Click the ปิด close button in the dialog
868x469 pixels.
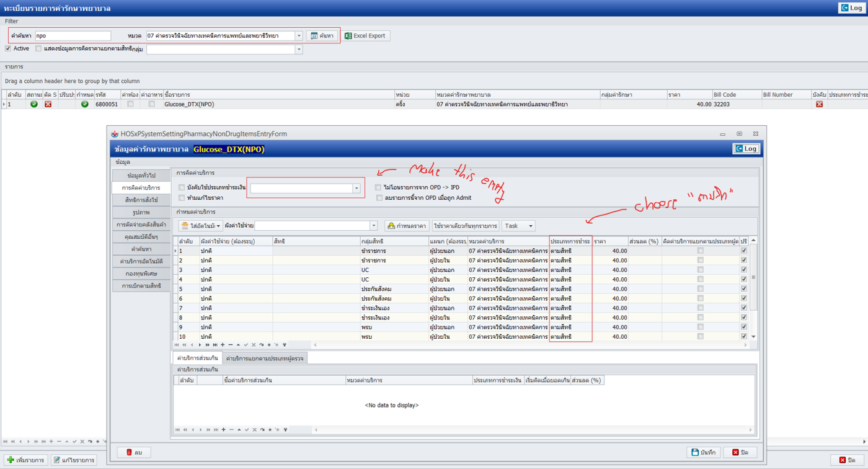[x=740, y=452]
